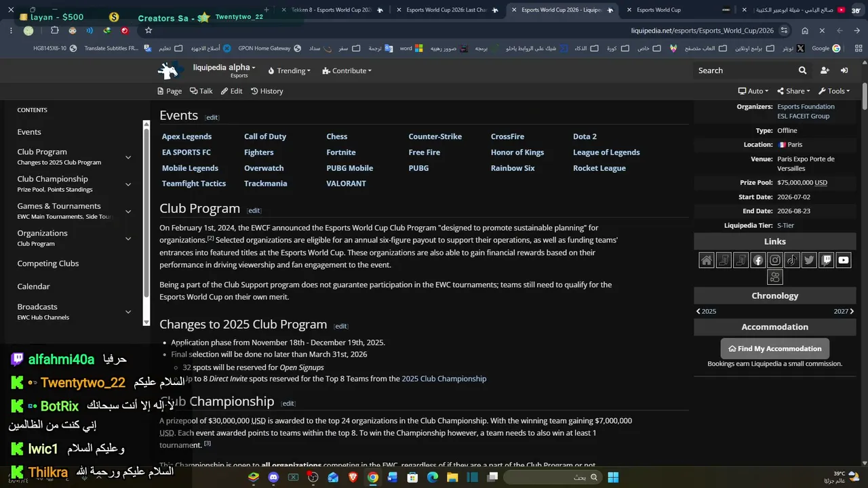The width and height of the screenshot is (868, 488).
Task: Click the Windows Start button
Action: point(613,478)
